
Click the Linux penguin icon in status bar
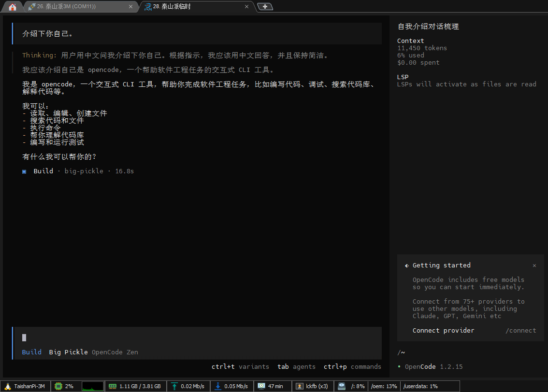[x=7, y=386]
